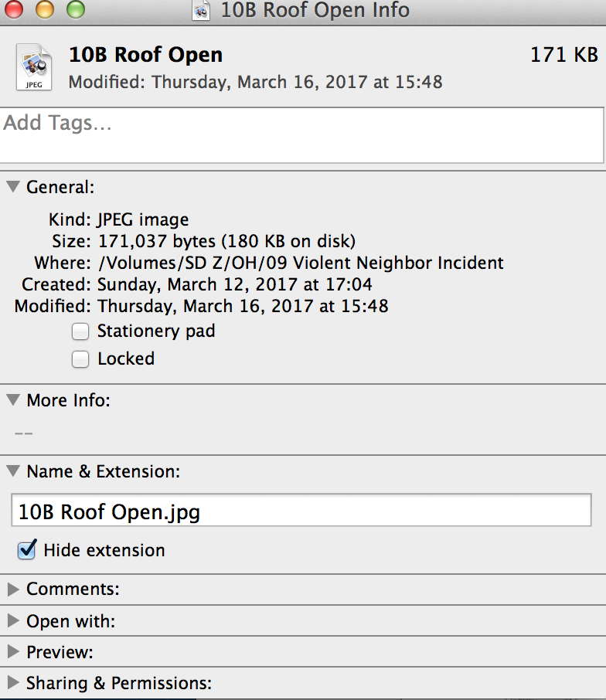Collapse the General section
Viewport: 606px width, 700px height.
click(x=13, y=187)
